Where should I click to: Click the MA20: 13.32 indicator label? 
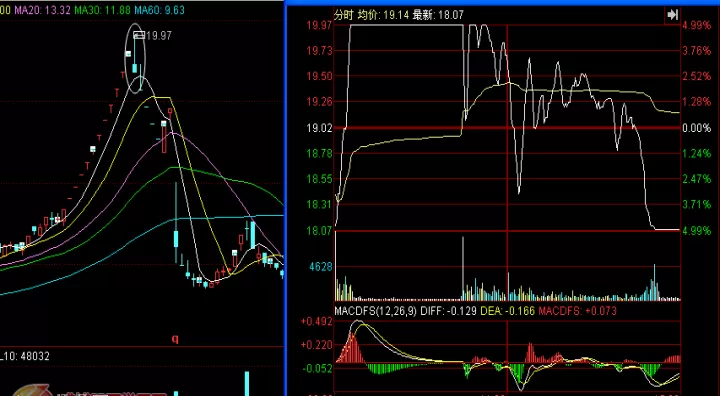point(42,10)
